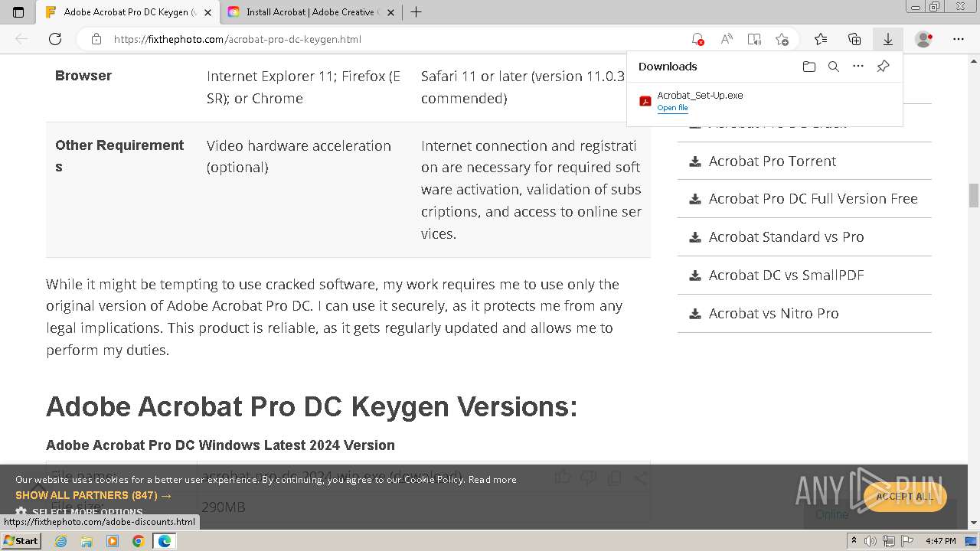This screenshot has height=551, width=980.
Task: Show hidden system tray icons arrow
Action: click(854, 540)
